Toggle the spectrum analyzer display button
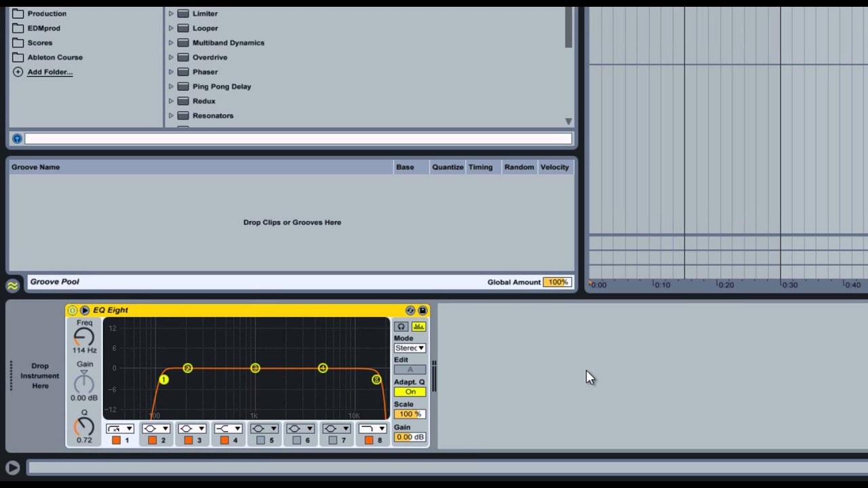Image resolution: width=868 pixels, height=488 pixels. tap(418, 327)
